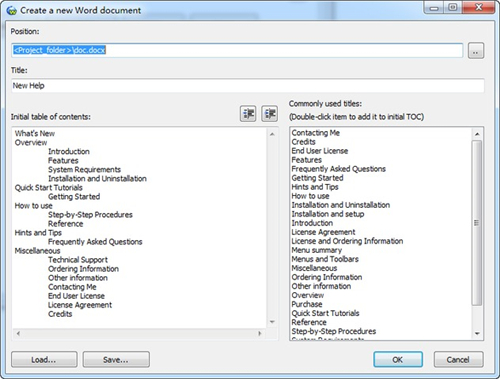
Task: Select Purchase in the commonly used titles list
Action: [307, 304]
